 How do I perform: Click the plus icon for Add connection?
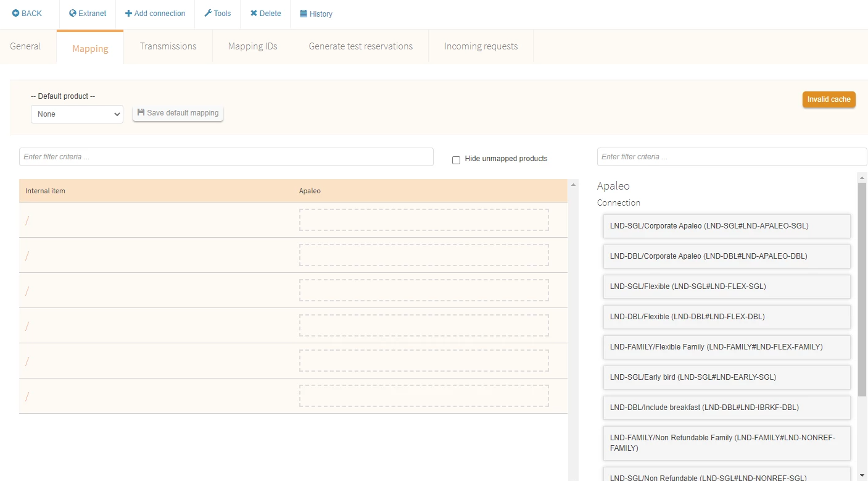point(128,14)
